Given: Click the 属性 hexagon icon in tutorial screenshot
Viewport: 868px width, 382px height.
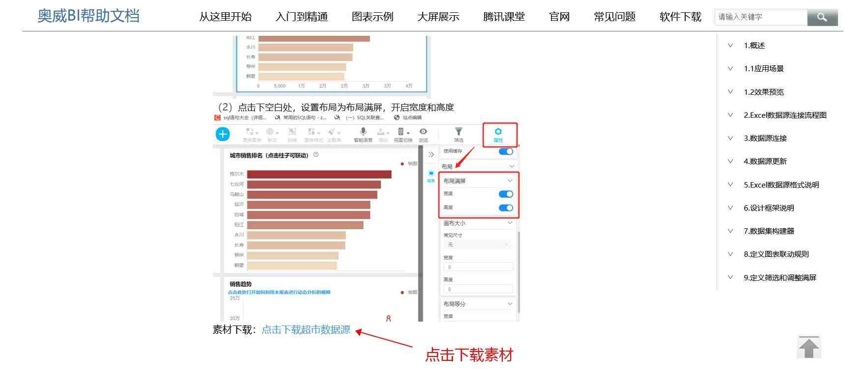Looking at the screenshot, I should [498, 132].
